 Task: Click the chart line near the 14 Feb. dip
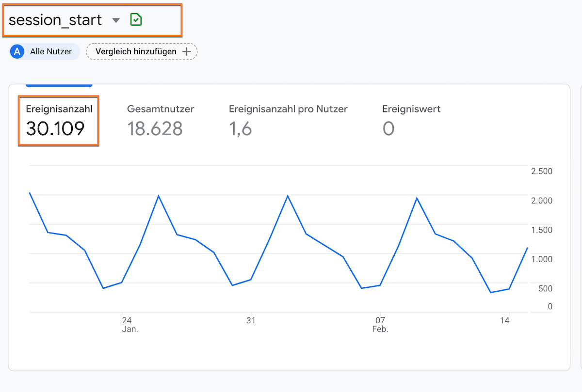(x=491, y=292)
